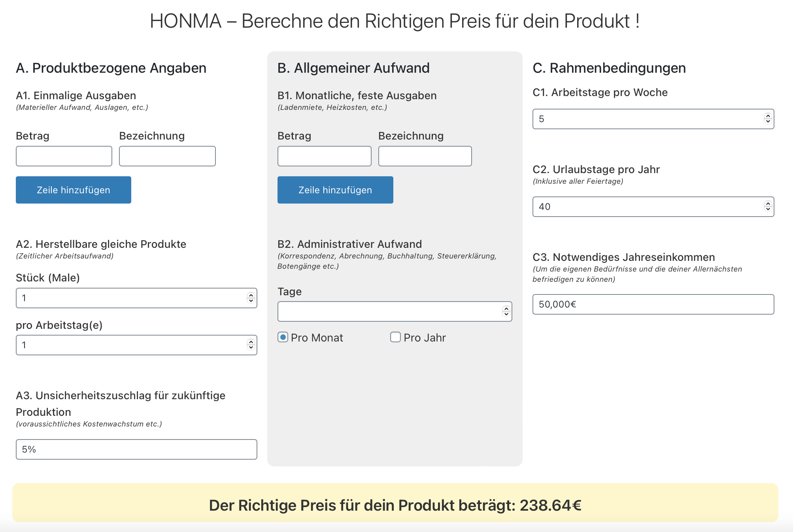Screen dimensions: 793x532
Task: Decrease administrative Tage with down arrow
Action: tap(506, 314)
